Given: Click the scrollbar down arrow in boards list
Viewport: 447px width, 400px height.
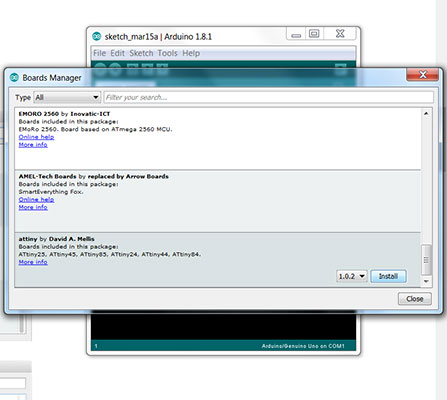Looking at the screenshot, I should [x=426, y=281].
